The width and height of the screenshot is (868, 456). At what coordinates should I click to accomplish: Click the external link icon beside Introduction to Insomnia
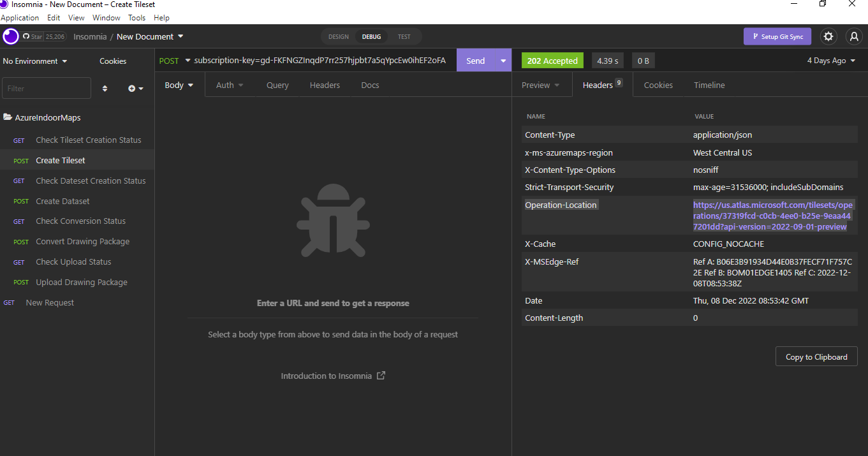coord(381,376)
